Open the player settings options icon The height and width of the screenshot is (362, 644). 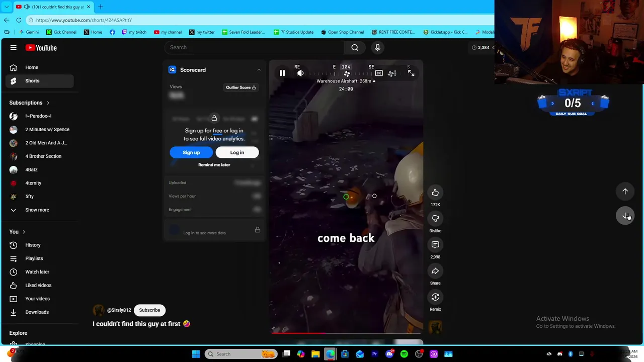392,73
